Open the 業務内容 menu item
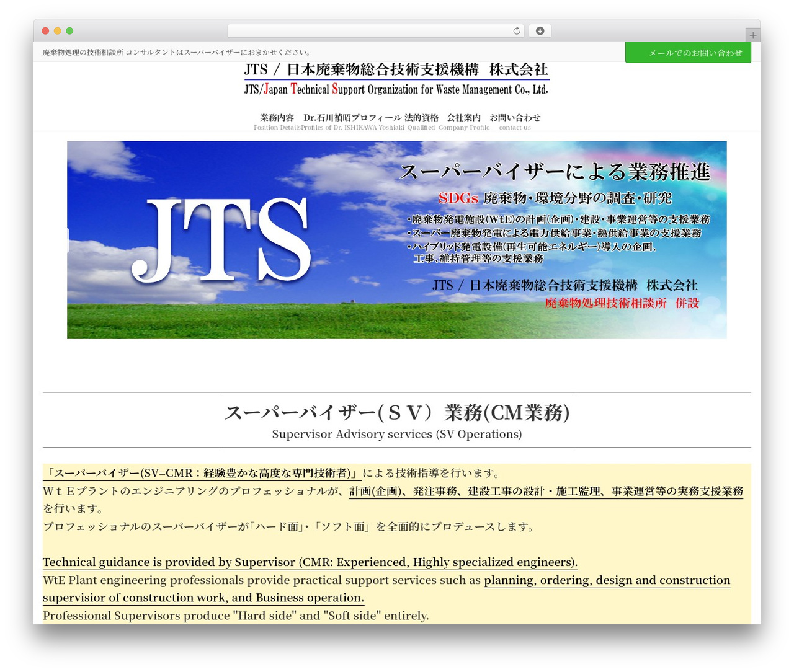 tap(277, 122)
